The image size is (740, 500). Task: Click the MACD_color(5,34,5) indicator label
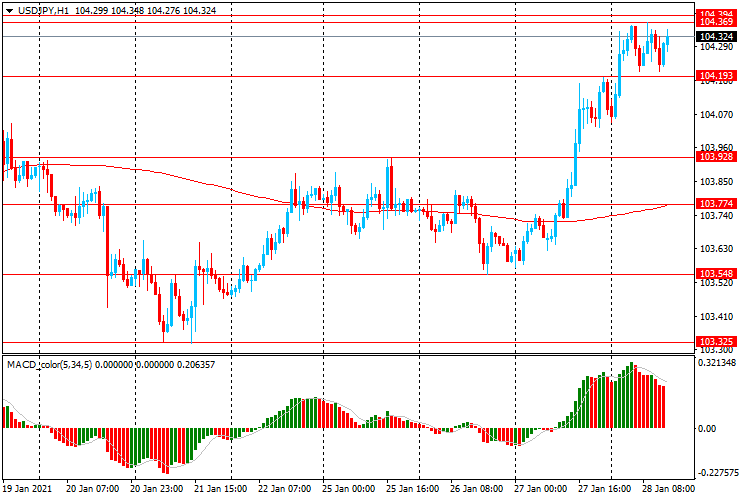tap(49, 364)
